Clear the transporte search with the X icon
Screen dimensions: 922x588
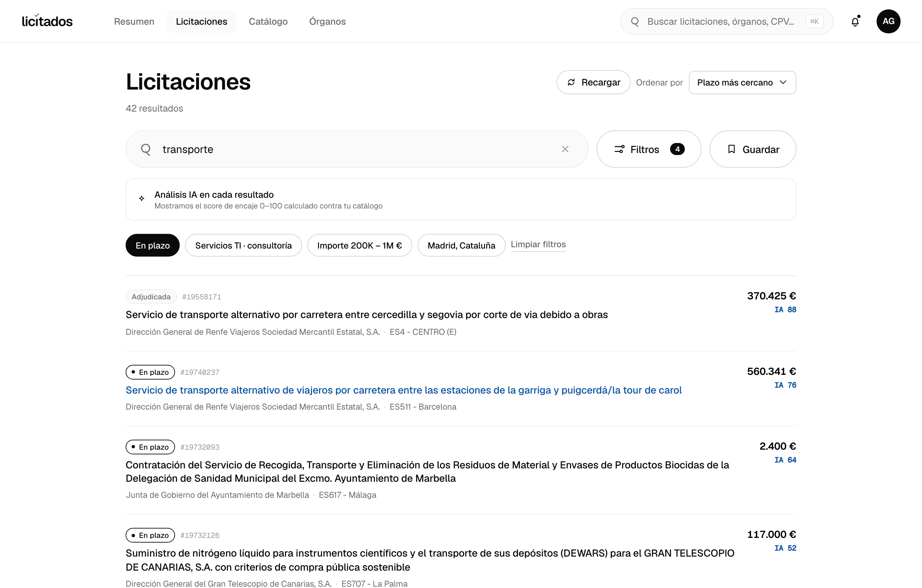point(565,149)
